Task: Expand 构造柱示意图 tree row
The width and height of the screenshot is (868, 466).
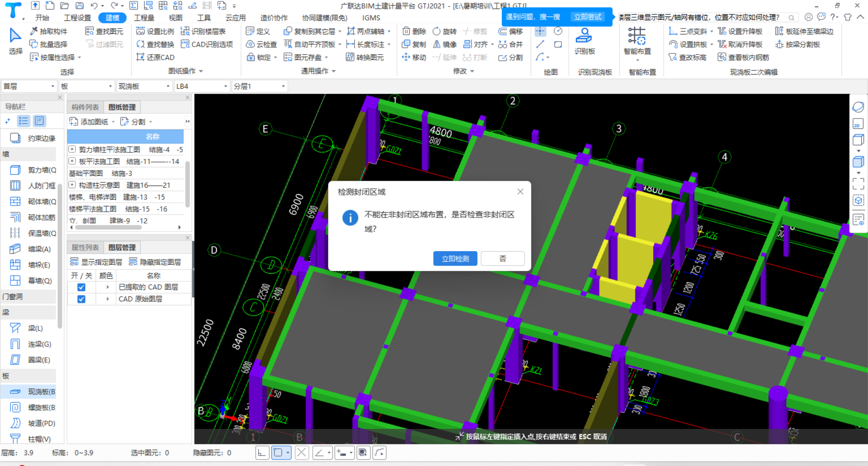Action: (72, 185)
